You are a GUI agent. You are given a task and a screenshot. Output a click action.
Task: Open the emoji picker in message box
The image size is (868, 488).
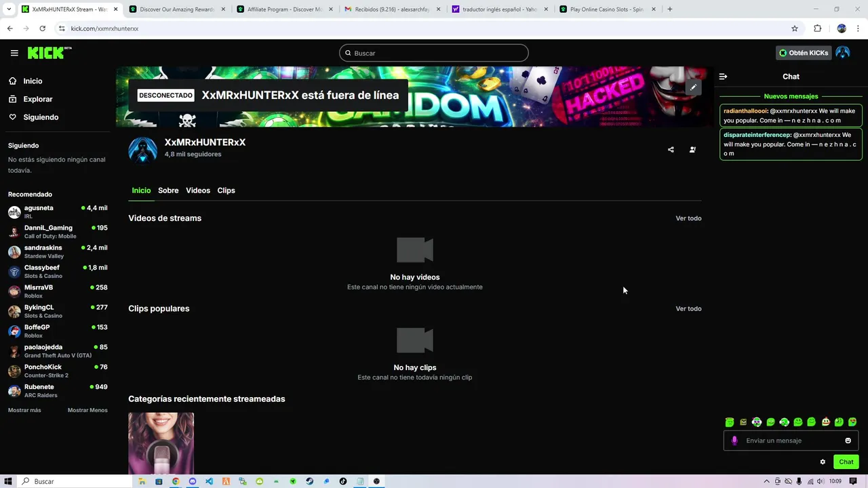point(848,441)
